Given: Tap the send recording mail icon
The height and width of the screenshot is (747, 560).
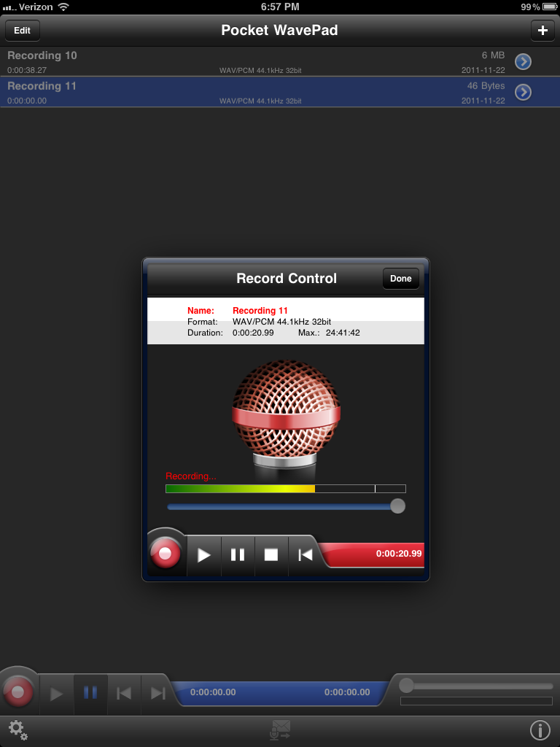Looking at the screenshot, I should click(x=280, y=730).
